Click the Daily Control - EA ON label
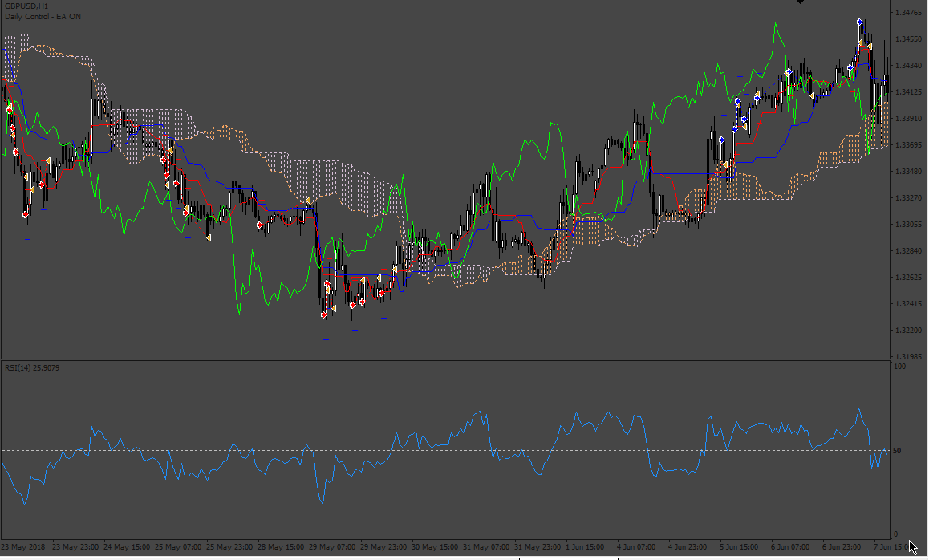This screenshot has height=560, width=929. (43, 17)
